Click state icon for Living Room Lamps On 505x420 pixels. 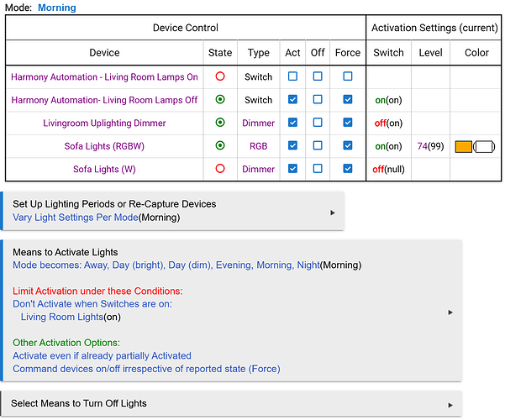pyautogui.click(x=219, y=76)
